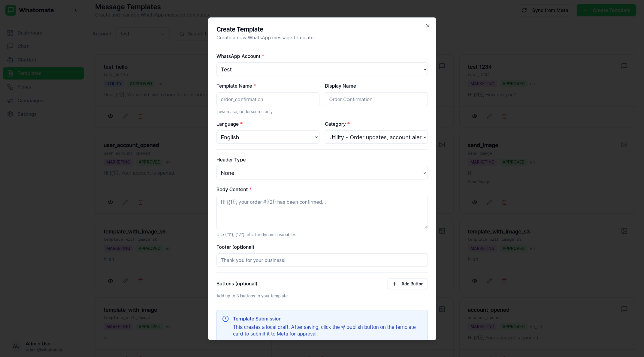Open the WhatsApp Account dropdown
This screenshot has height=357, width=644.
(322, 69)
